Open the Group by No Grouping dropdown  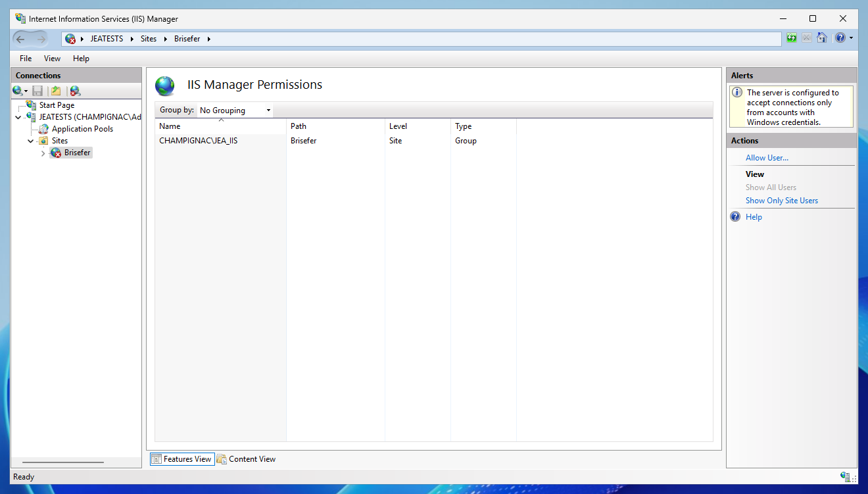click(x=235, y=110)
